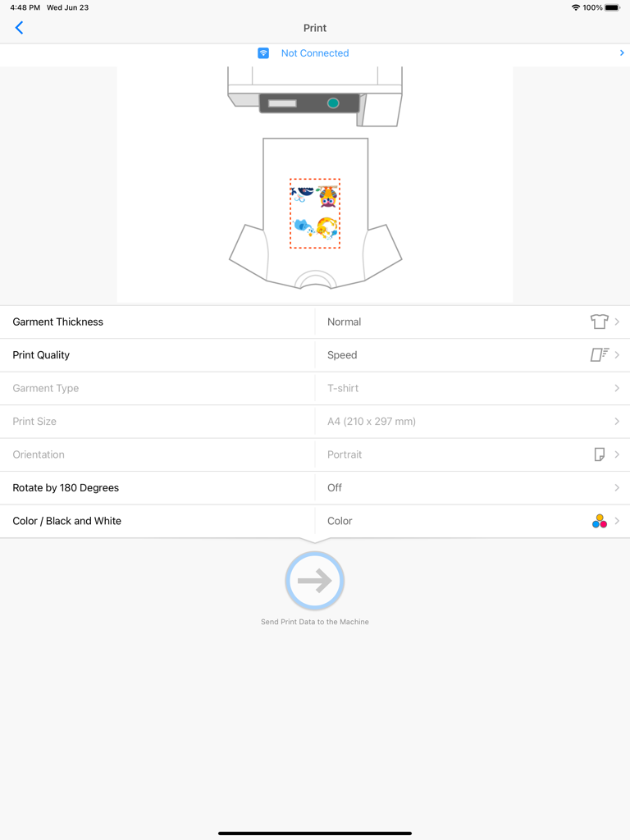Viewport: 630px width, 840px height.
Task: Open Print Size chevron
Action: (617, 421)
